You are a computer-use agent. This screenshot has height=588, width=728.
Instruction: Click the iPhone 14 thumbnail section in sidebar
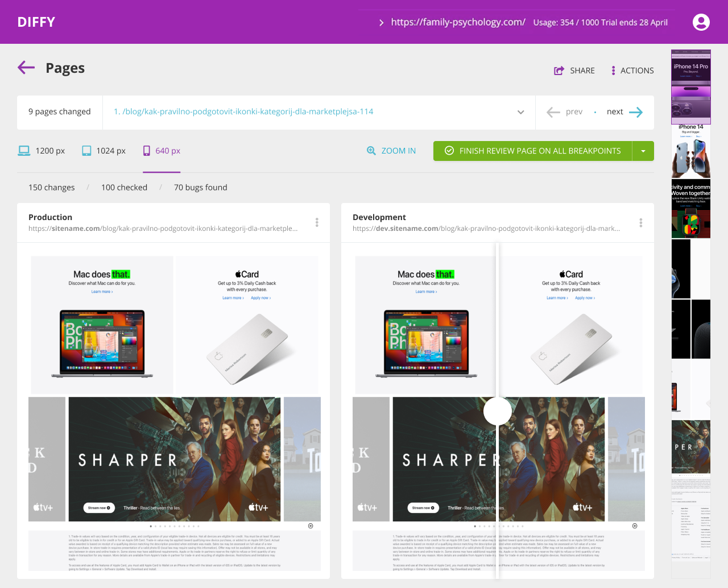click(691, 151)
